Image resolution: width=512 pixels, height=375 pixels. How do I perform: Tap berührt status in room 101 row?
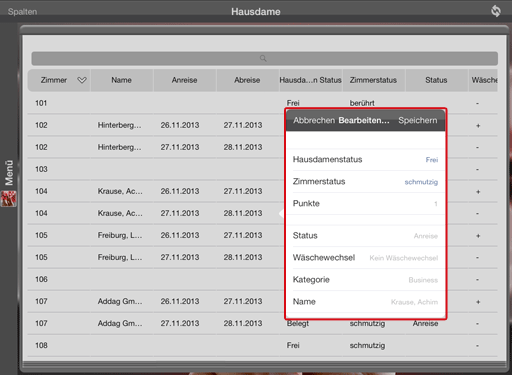[362, 103]
